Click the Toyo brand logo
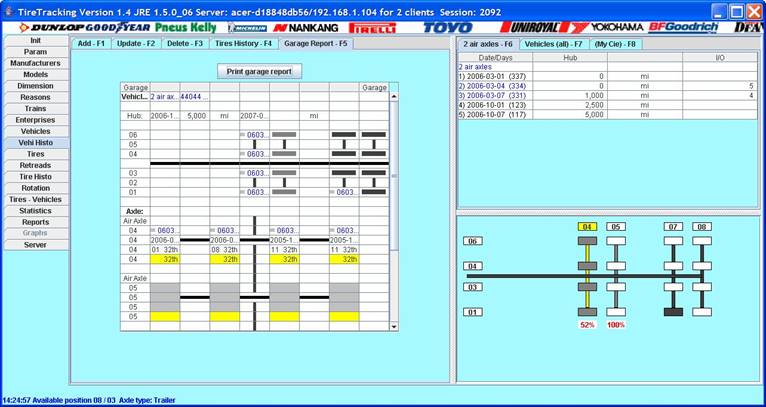This screenshot has height=407, width=766. tap(447, 28)
